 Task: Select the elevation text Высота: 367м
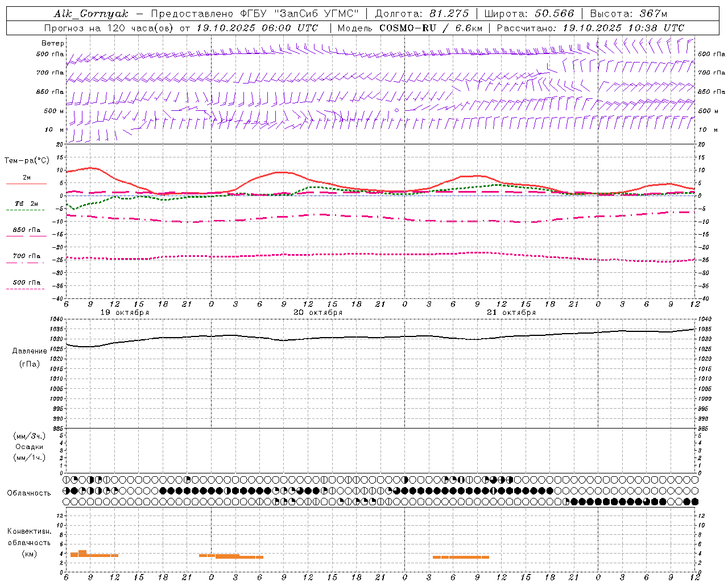[628, 14]
